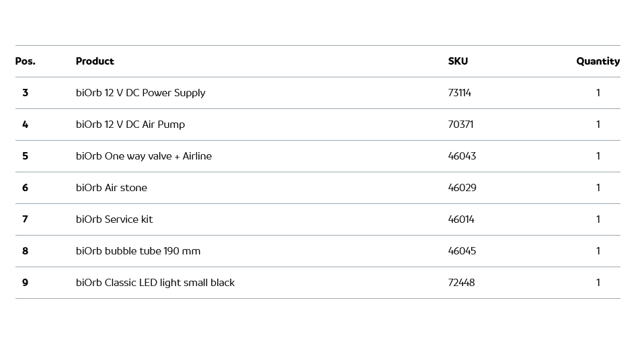Select biOrb bubble tube 190 mm
Image resolution: width=644 pixels, height=348 pixels.
tap(138, 251)
